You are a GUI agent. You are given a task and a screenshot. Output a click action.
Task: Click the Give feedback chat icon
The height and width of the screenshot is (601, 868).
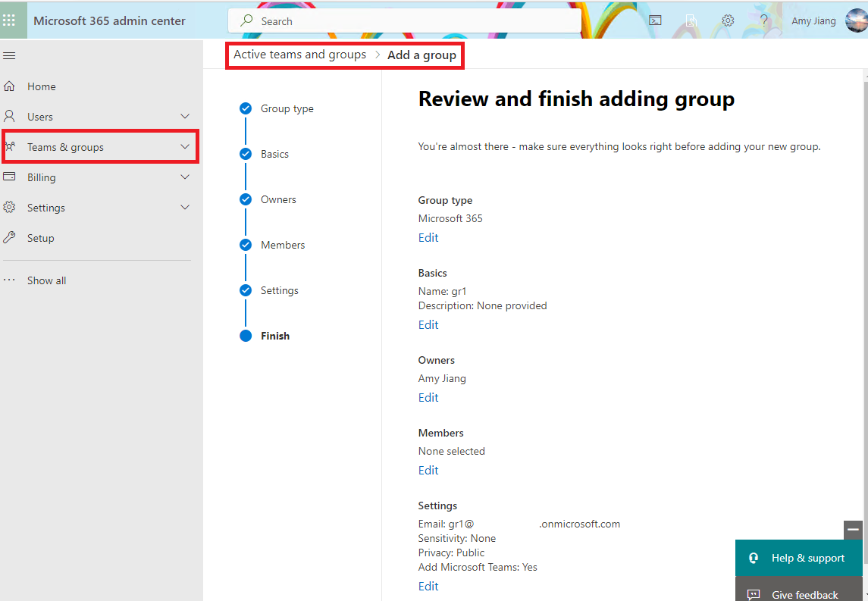[x=754, y=595]
